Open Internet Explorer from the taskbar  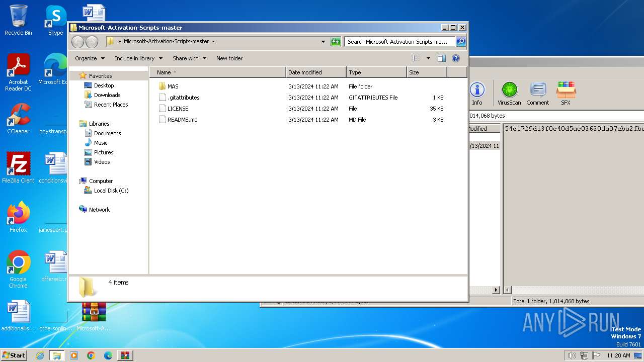click(x=40, y=355)
